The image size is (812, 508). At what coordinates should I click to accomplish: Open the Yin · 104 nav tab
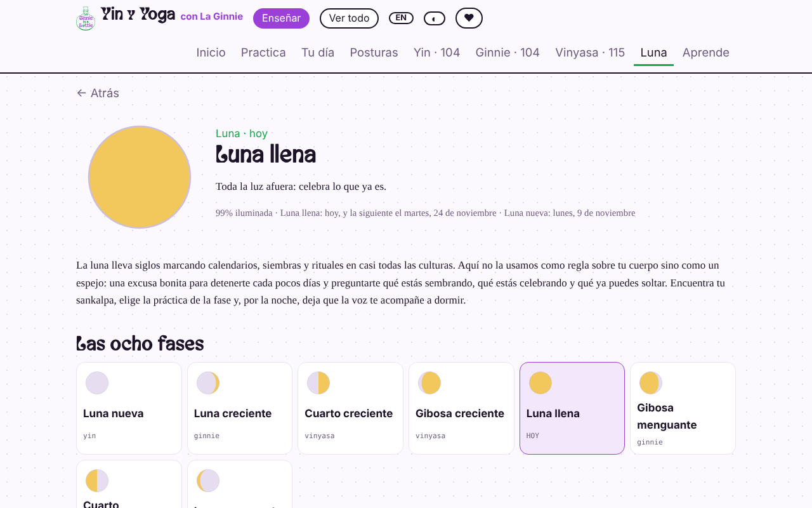pos(436,53)
